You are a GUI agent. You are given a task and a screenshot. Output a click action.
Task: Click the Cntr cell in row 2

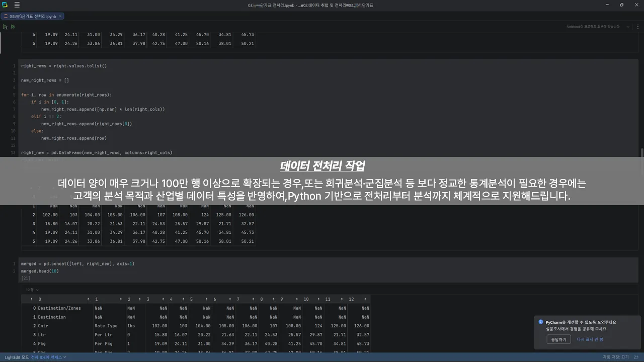[x=43, y=326]
